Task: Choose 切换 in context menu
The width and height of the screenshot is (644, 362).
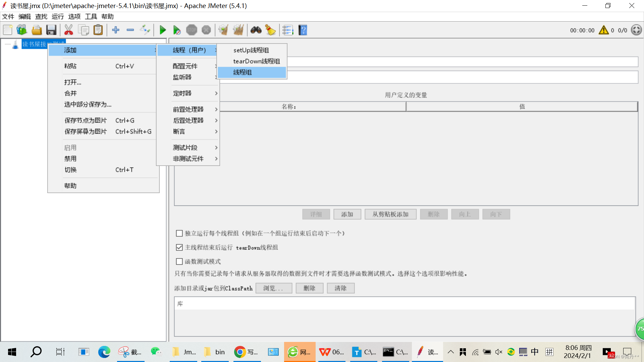Action: point(103,170)
